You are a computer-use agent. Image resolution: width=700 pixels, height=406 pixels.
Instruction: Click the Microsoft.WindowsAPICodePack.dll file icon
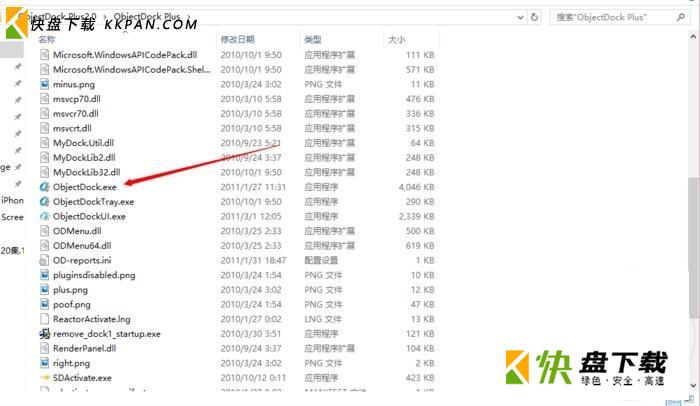pyautogui.click(x=44, y=55)
